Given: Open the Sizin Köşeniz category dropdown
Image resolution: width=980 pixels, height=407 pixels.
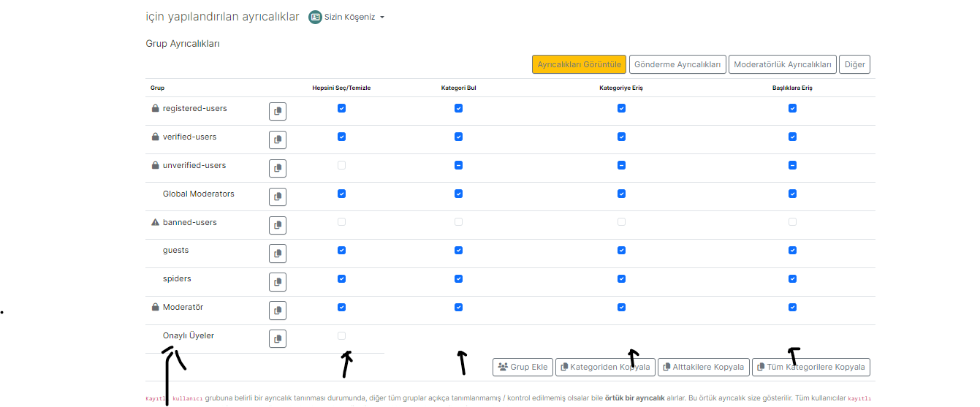Looking at the screenshot, I should [347, 17].
